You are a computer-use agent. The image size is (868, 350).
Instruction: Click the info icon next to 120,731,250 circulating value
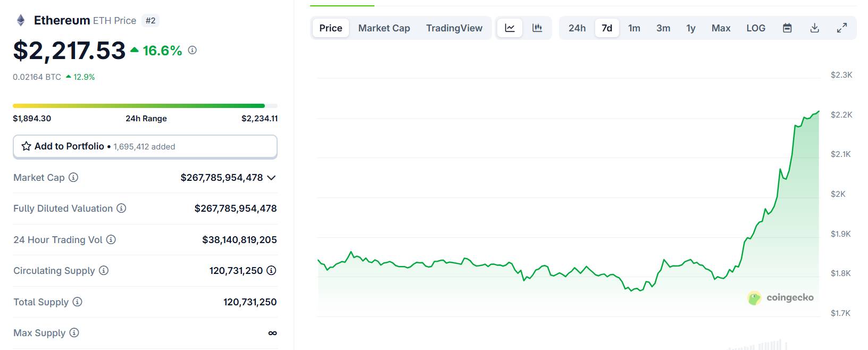(271, 270)
